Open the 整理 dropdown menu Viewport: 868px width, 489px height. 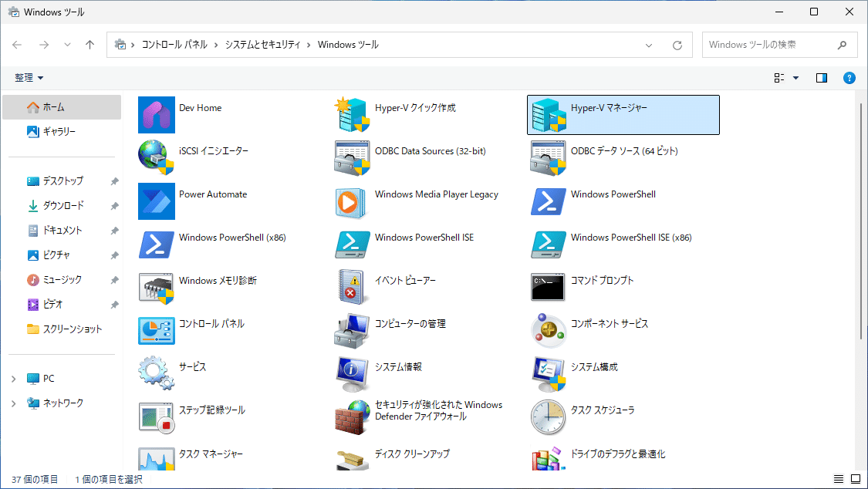click(x=29, y=78)
